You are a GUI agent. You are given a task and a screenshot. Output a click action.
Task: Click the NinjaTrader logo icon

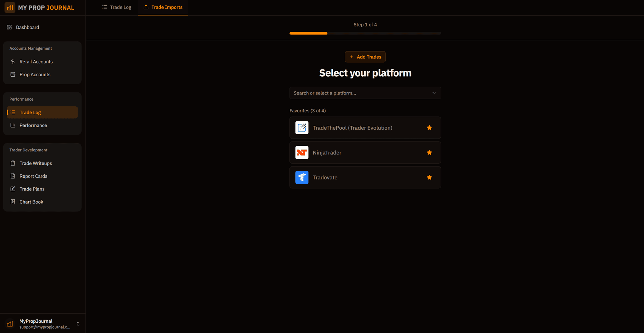(x=302, y=153)
